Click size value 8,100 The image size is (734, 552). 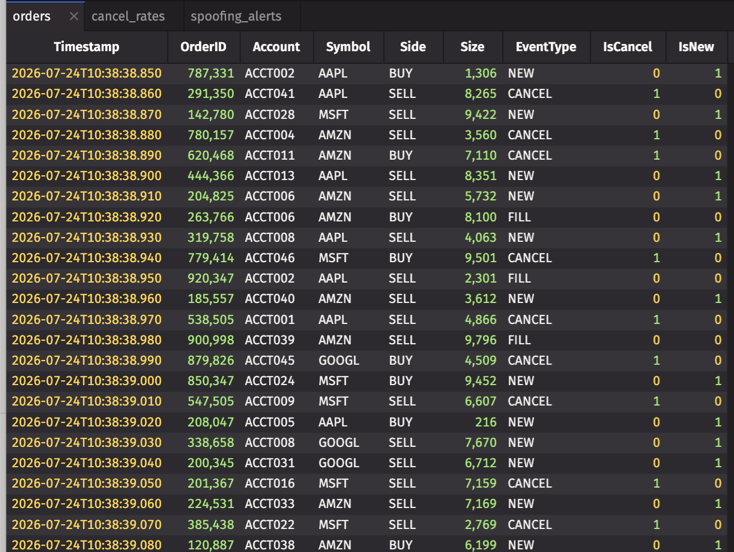(472, 217)
